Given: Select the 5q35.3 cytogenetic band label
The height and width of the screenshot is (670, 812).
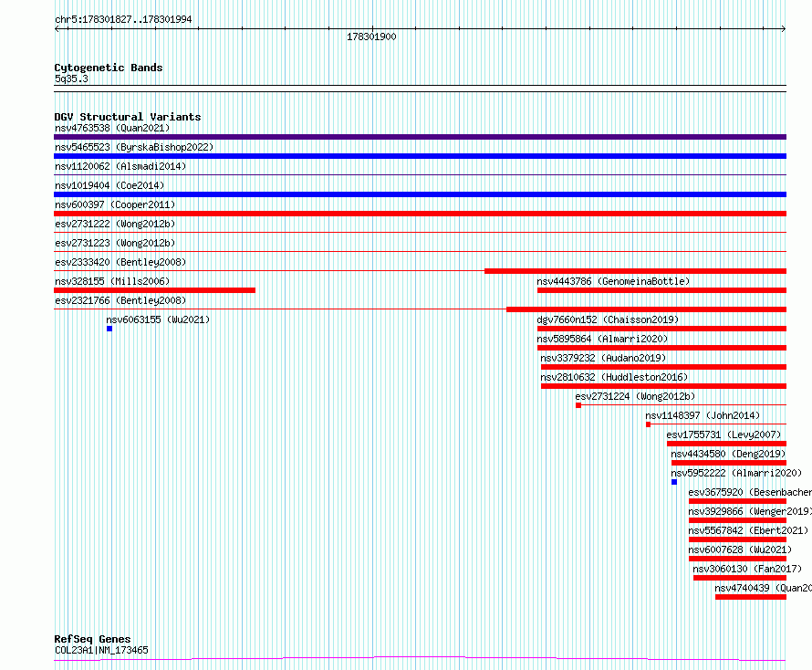Looking at the screenshot, I should [x=71, y=79].
